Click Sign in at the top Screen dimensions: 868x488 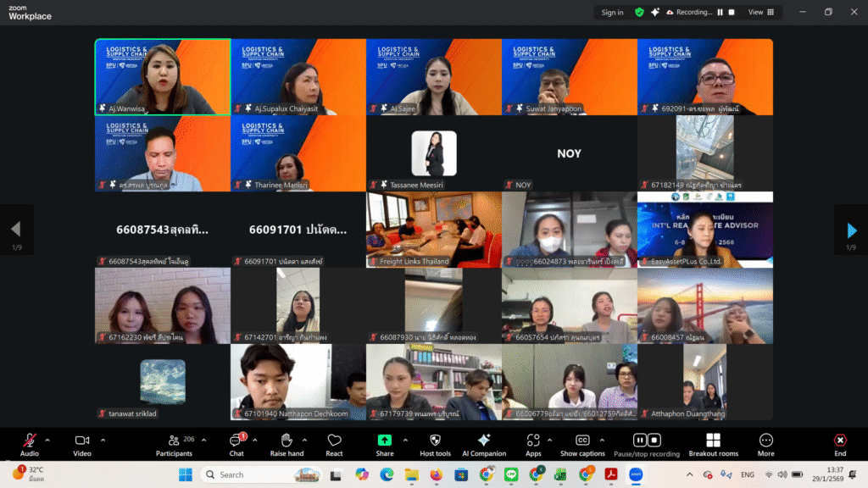612,12
